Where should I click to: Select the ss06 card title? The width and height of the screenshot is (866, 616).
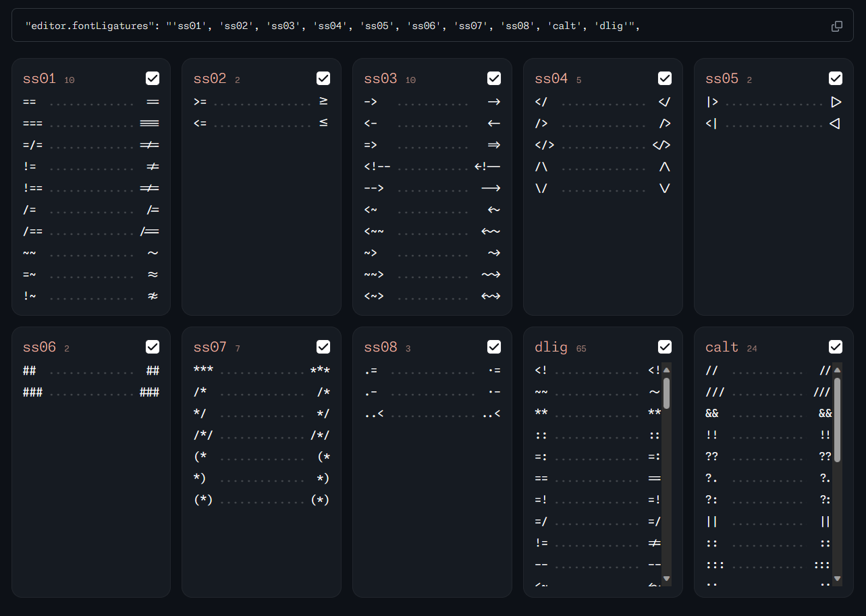(39, 347)
